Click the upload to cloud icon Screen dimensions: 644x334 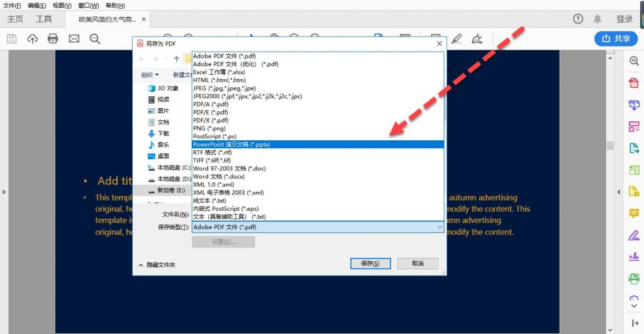point(33,38)
